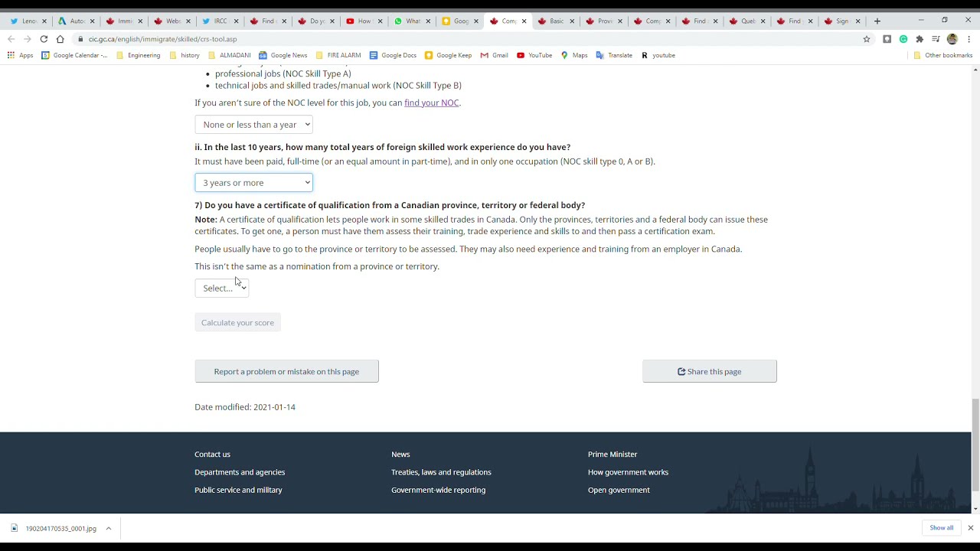
Task: Open the Maps bookmark
Action: click(573, 55)
